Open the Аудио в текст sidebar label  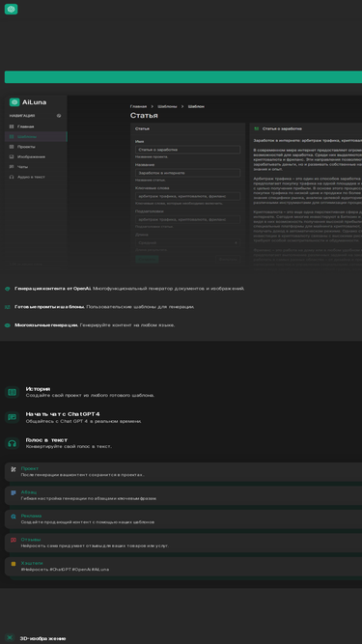31,177
